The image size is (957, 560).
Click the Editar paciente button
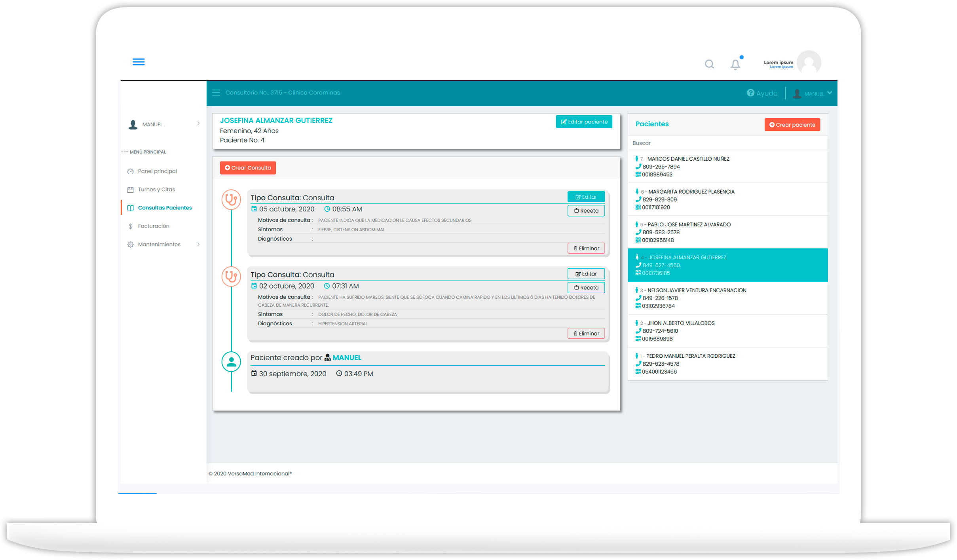click(584, 121)
